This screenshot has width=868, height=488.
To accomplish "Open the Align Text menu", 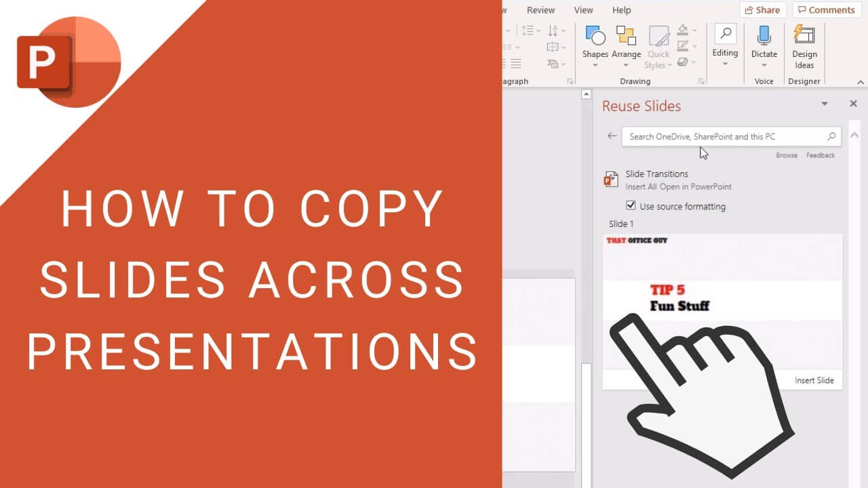I will click(x=556, y=47).
